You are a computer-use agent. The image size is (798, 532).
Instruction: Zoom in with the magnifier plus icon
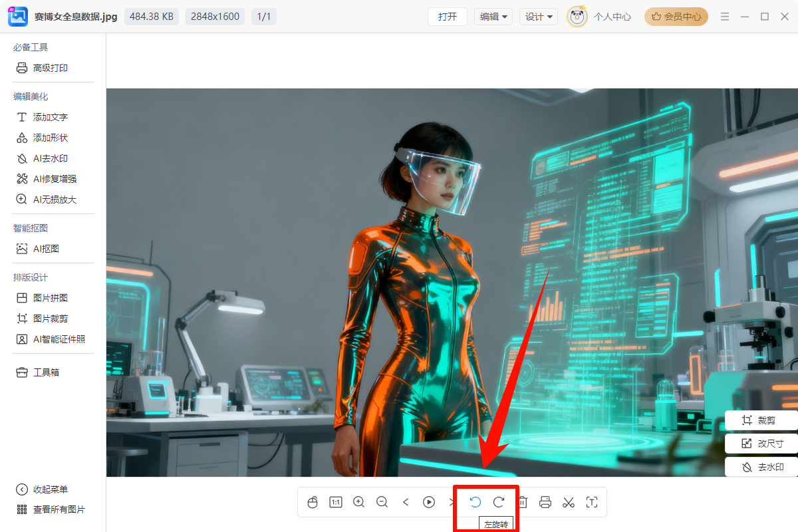point(359,502)
